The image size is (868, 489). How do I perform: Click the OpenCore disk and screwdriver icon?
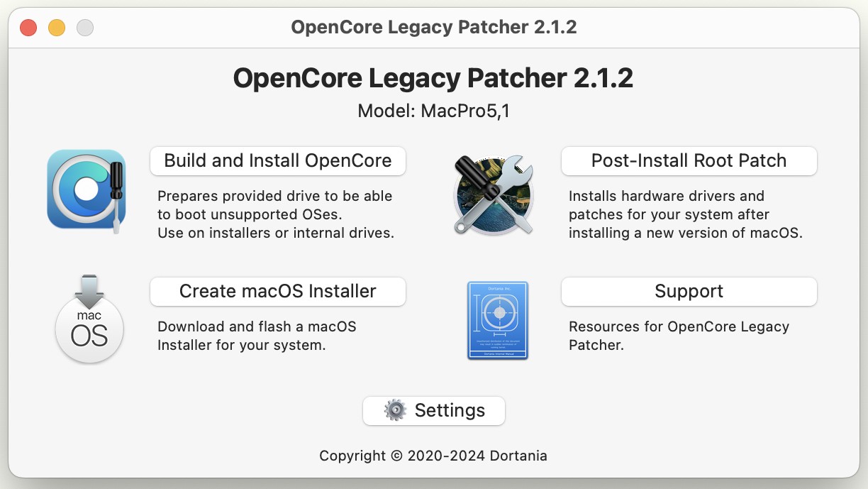point(87,191)
